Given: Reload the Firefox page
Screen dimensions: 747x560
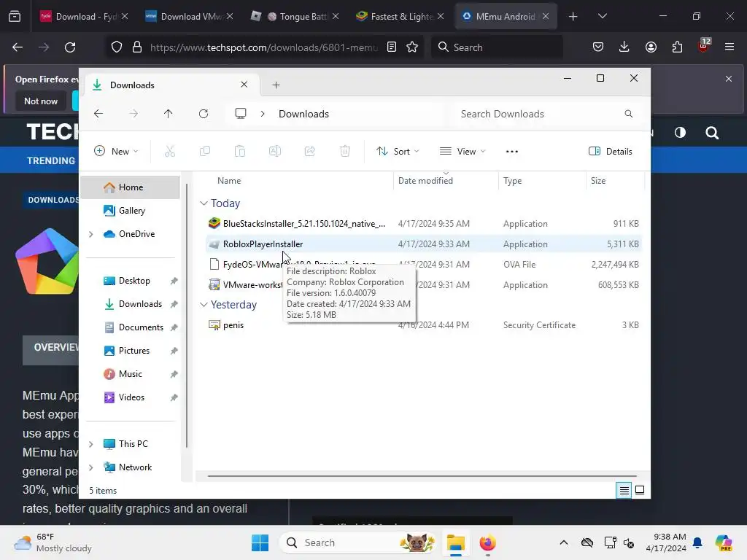Looking at the screenshot, I should (70, 47).
